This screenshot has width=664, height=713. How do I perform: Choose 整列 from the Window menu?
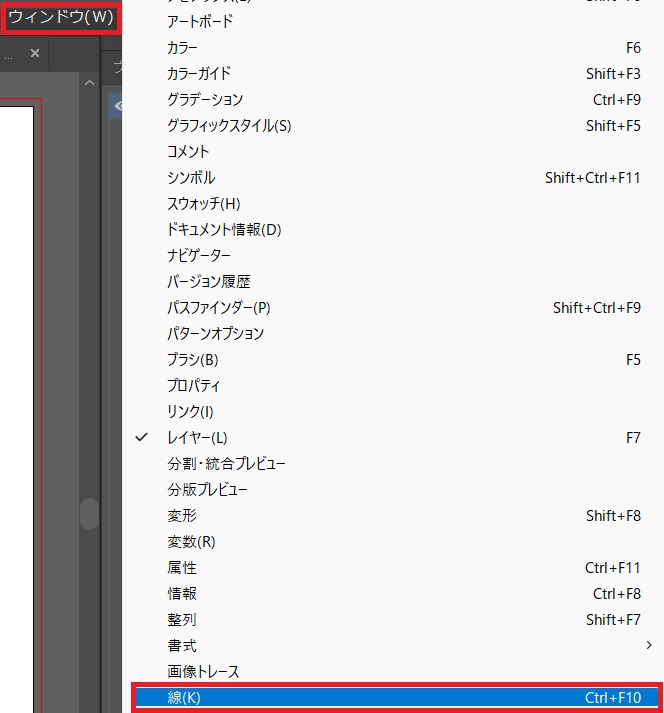182,620
